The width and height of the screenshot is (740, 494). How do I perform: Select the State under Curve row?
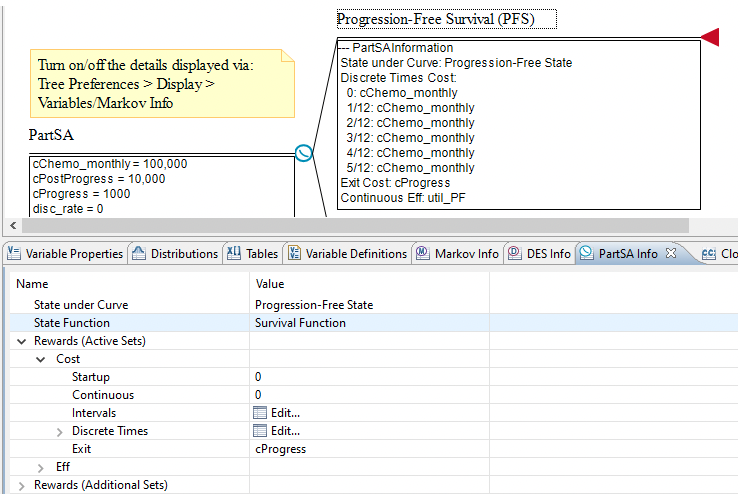pyautogui.click(x=373, y=305)
